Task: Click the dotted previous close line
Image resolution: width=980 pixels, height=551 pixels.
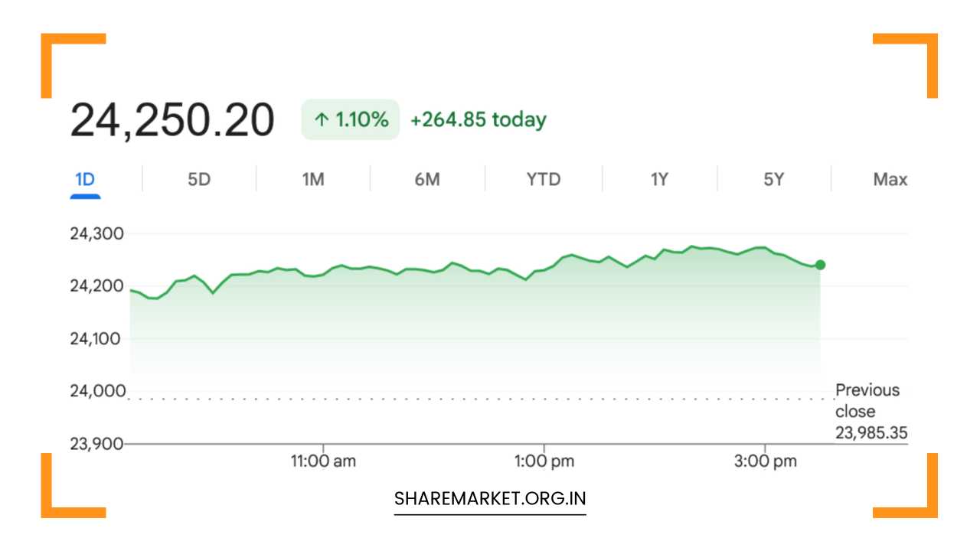Action: [x=481, y=399]
